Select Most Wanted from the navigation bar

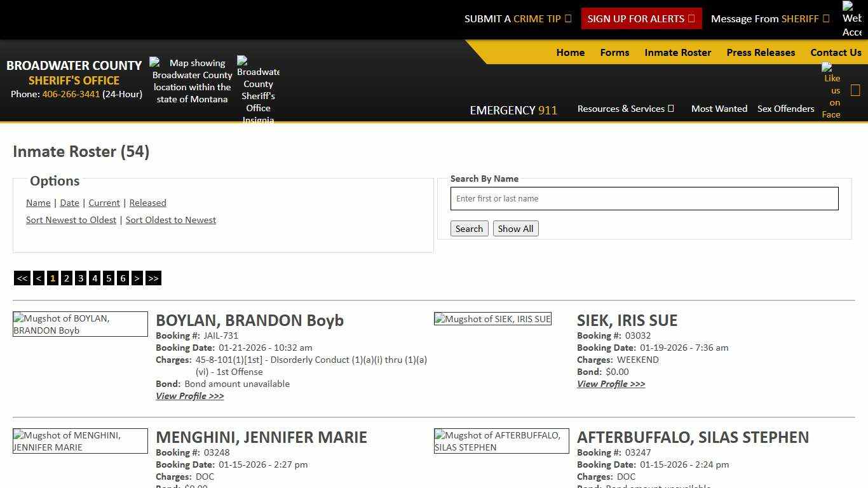coord(719,109)
